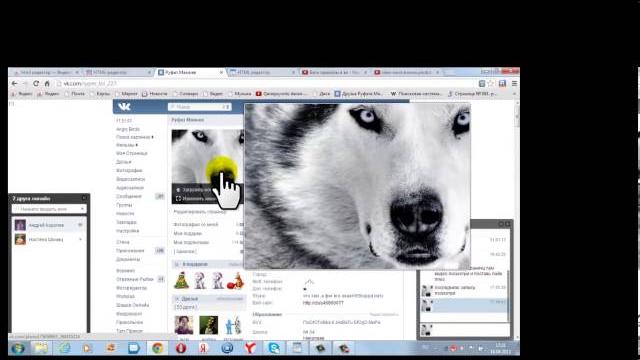The height and width of the screenshot is (360, 640).
Task: Expand the friends online name filter dropdown
Action: pyautogui.click(x=82, y=209)
